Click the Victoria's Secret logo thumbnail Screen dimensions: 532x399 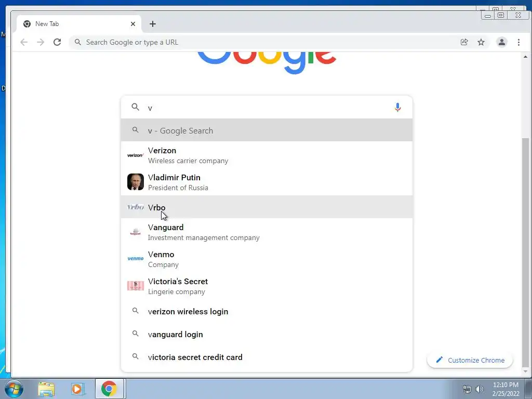coord(136,286)
